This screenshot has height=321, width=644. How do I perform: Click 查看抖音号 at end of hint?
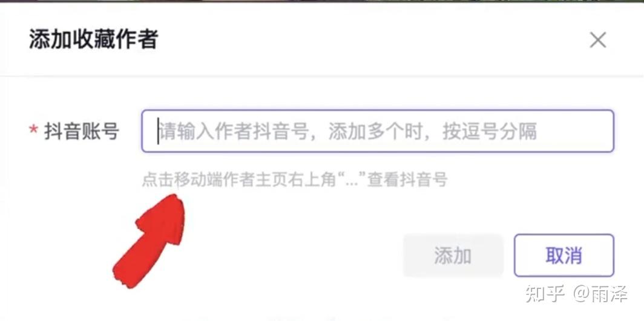(x=407, y=180)
